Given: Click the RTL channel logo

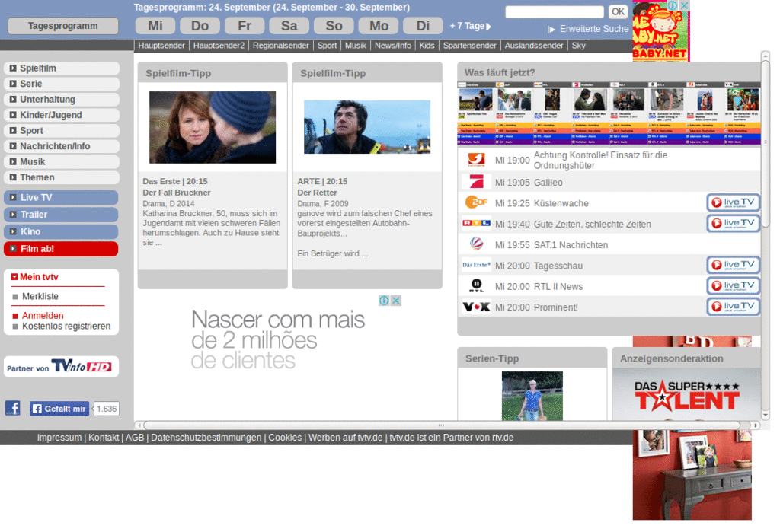Looking at the screenshot, I should [x=476, y=223].
